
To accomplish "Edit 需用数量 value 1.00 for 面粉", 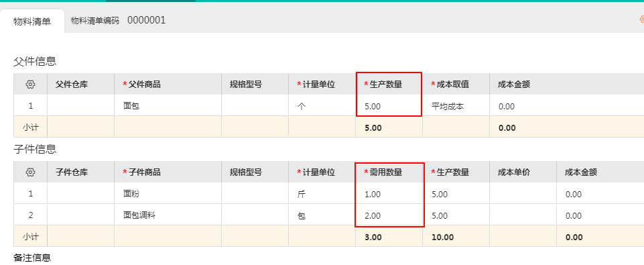I will (389, 194).
